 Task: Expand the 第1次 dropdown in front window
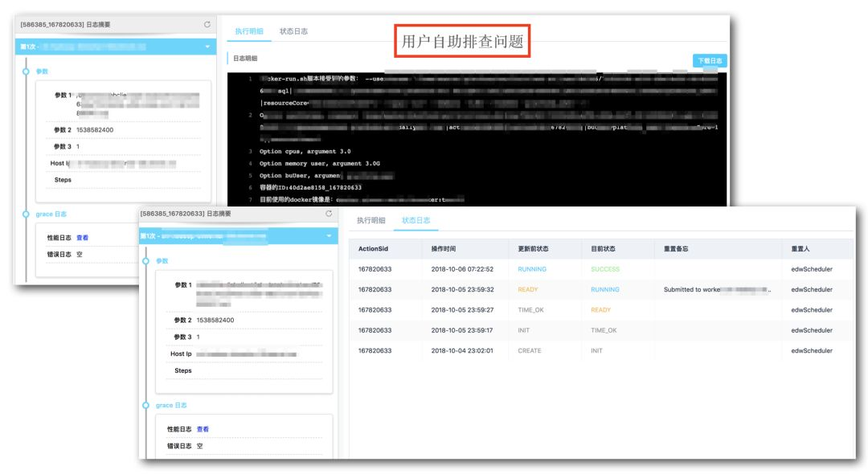[329, 236]
